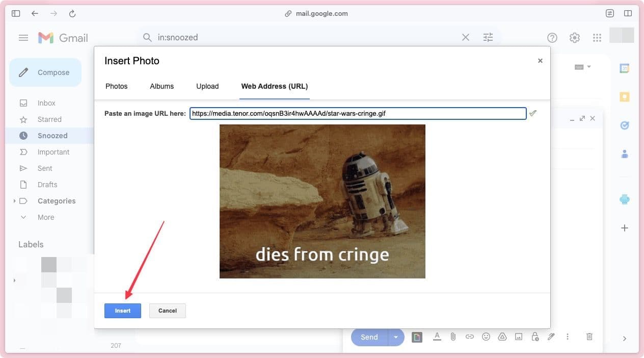Switch to the Web Address (URL) tab

(274, 86)
